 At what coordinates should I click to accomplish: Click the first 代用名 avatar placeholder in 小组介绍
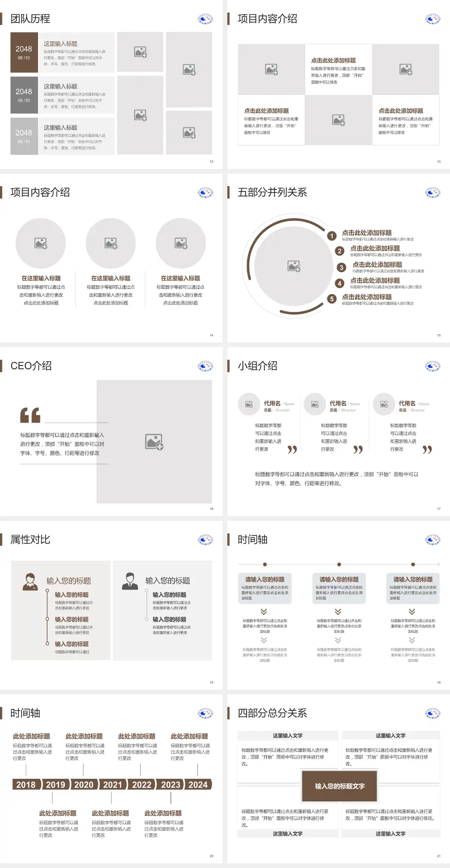click(249, 404)
